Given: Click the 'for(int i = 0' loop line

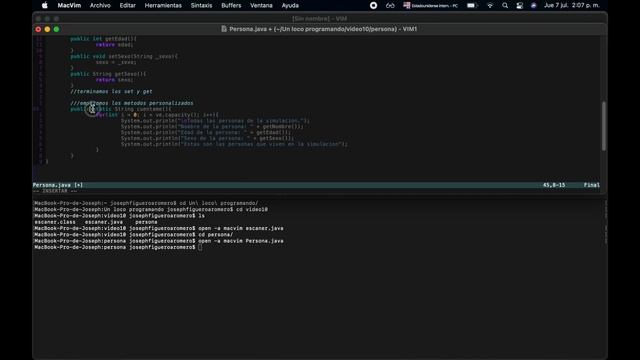Looking at the screenshot, I should 157,115.
